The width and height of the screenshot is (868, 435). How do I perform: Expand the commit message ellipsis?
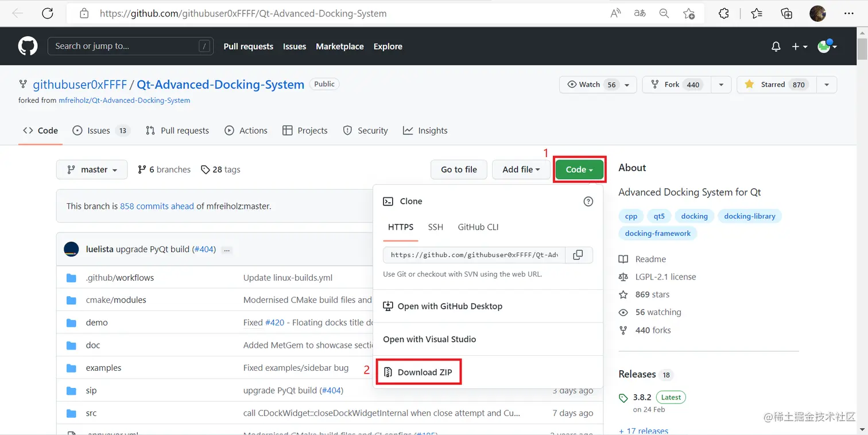[x=227, y=250]
